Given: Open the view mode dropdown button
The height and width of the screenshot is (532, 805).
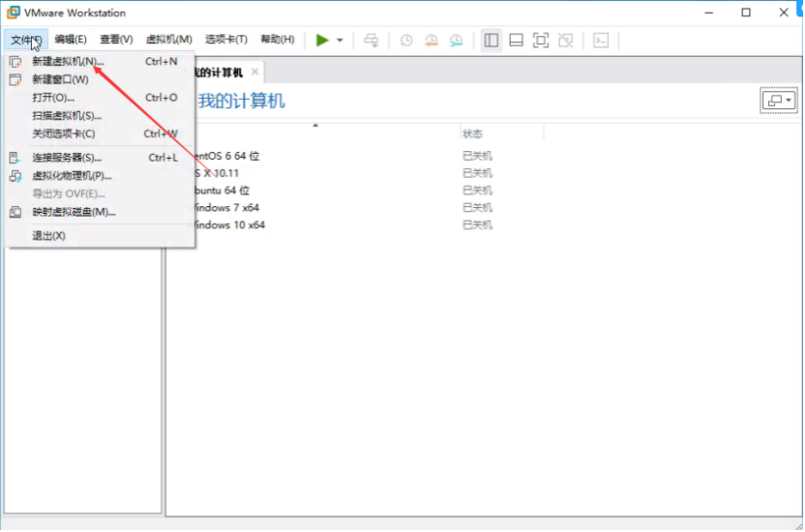Looking at the screenshot, I should coord(779,100).
